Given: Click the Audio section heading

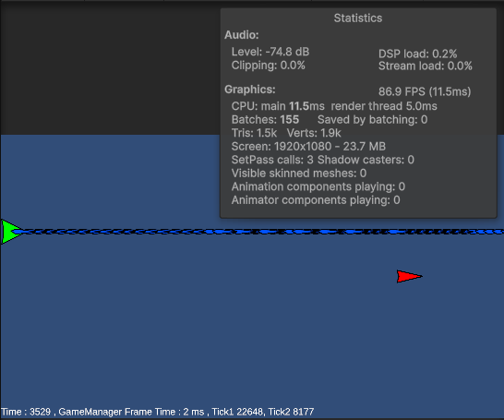Looking at the screenshot, I should coord(242,35).
